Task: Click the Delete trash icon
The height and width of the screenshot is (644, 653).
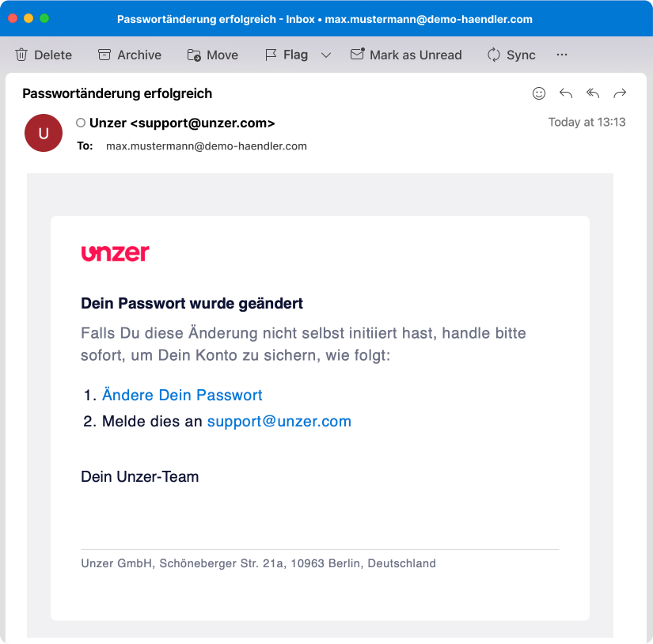Action: pos(21,55)
